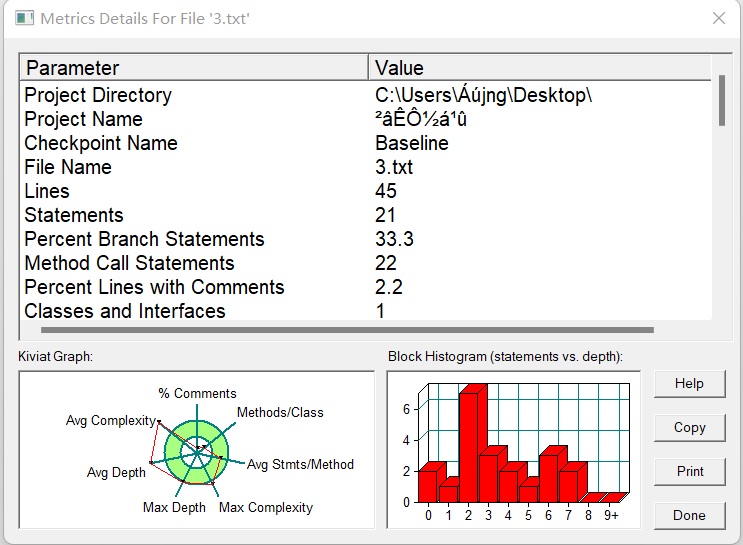Image resolution: width=743 pixels, height=545 pixels.
Task: Click the Max Depth label in Kiviat graph
Action: 174,508
